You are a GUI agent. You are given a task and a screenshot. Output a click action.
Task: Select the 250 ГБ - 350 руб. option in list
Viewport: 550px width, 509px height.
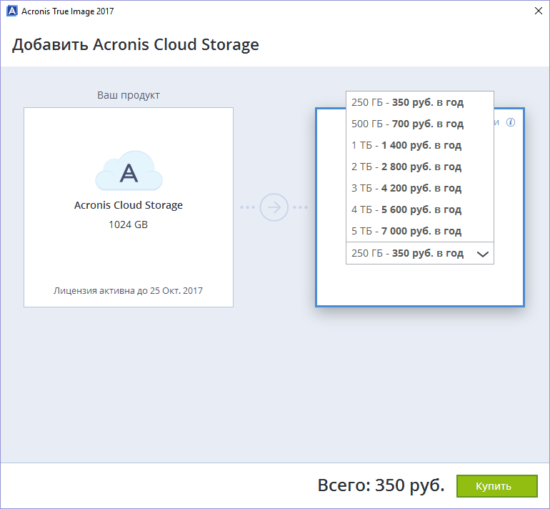[420, 102]
